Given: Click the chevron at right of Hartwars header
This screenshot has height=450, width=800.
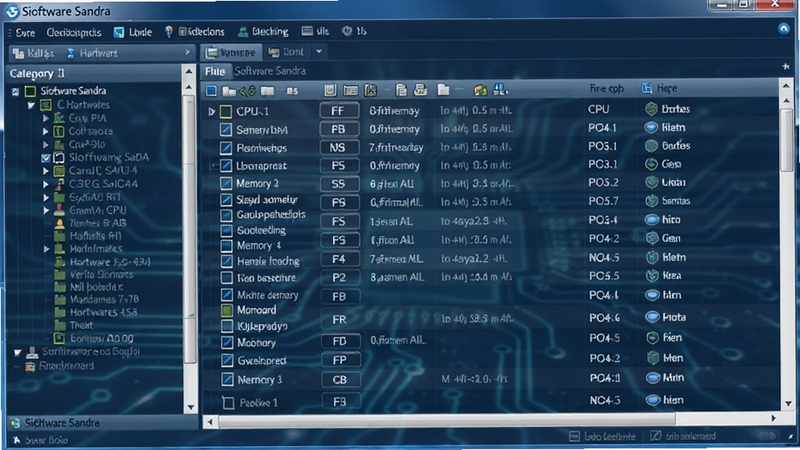Looking at the screenshot, I should point(187,53).
